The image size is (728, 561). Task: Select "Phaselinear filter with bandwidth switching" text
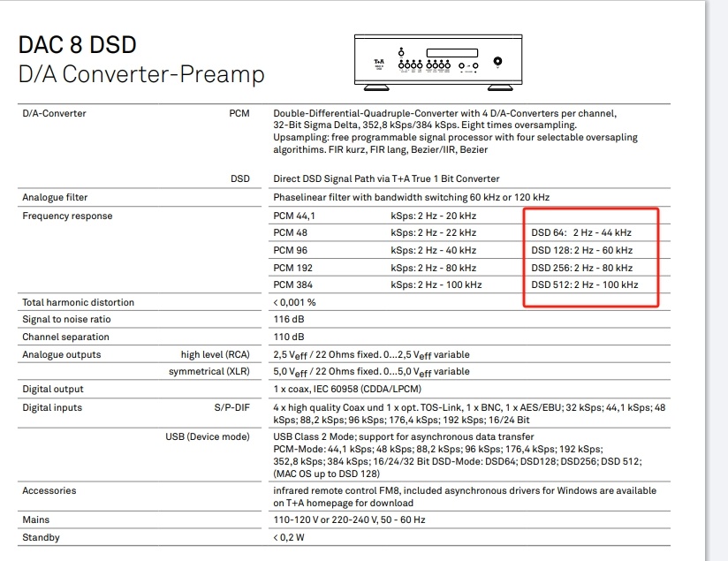click(412, 197)
